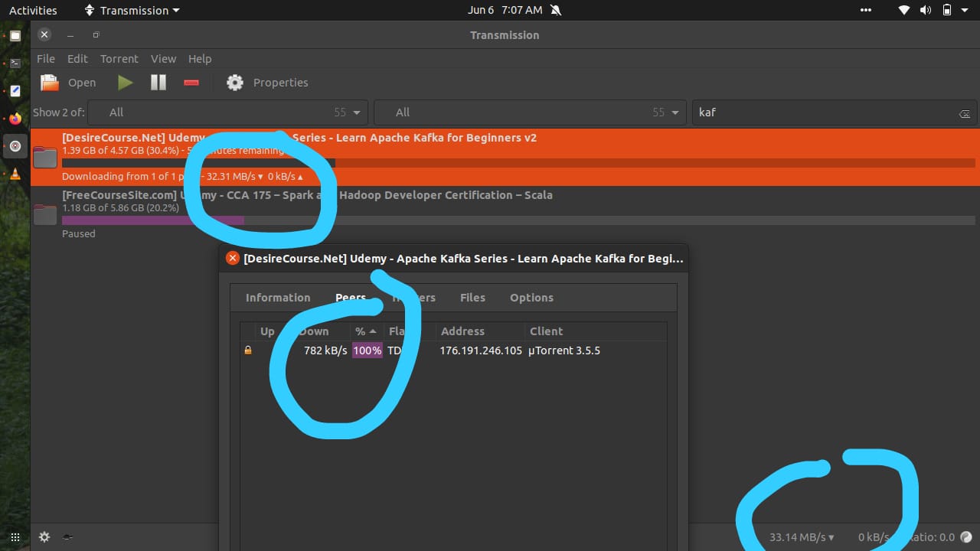The width and height of the screenshot is (980, 551).
Task: Switch to the Options tab
Action: click(x=531, y=298)
